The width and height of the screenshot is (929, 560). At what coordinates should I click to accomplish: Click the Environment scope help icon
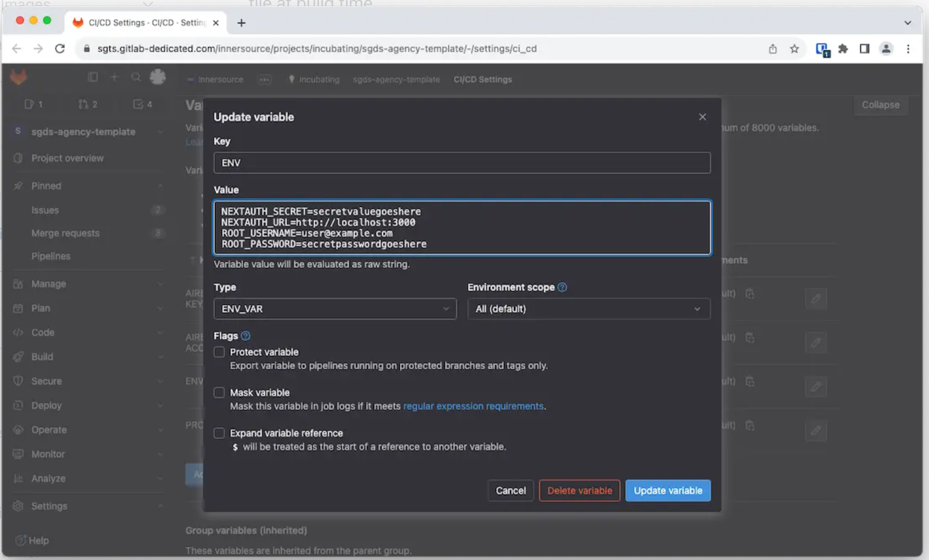click(562, 287)
